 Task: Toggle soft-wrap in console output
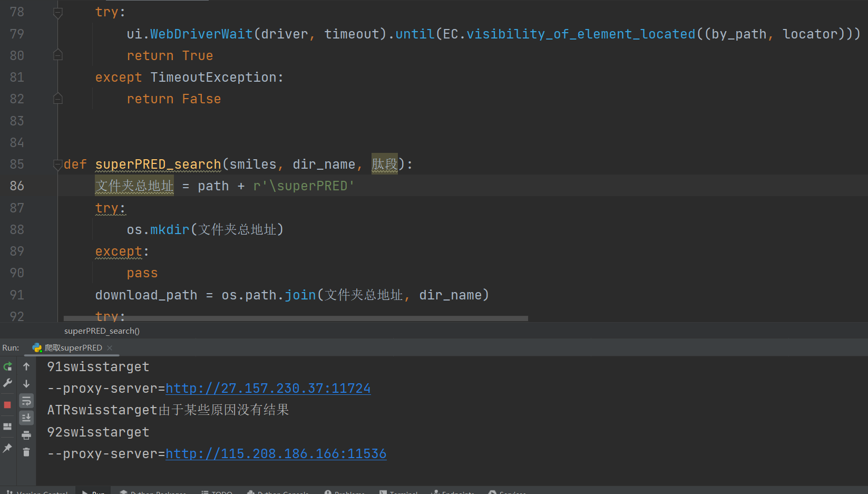pyautogui.click(x=26, y=401)
